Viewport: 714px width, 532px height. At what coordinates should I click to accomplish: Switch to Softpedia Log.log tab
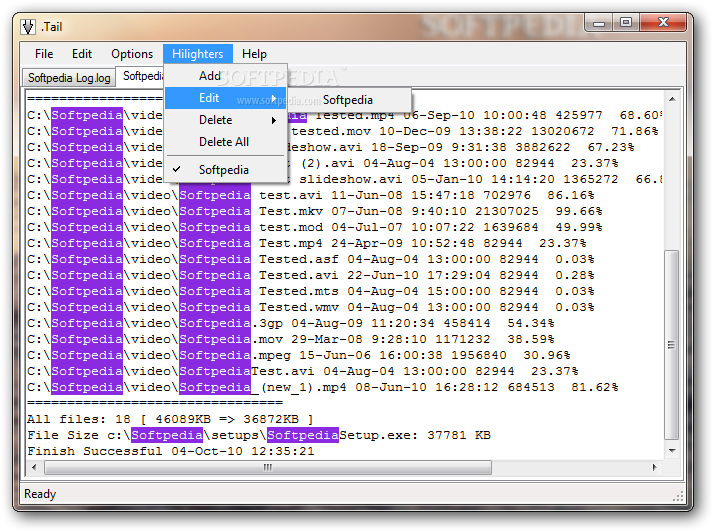tap(69, 78)
